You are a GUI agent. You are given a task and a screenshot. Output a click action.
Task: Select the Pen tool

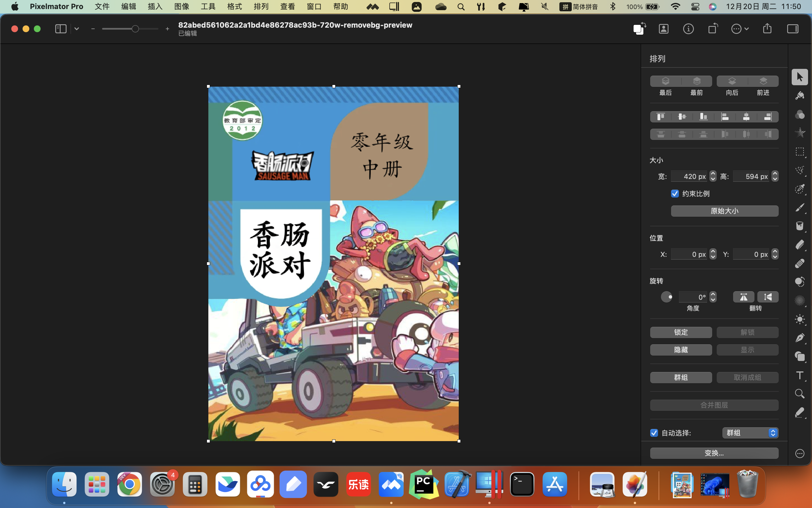tap(800, 338)
